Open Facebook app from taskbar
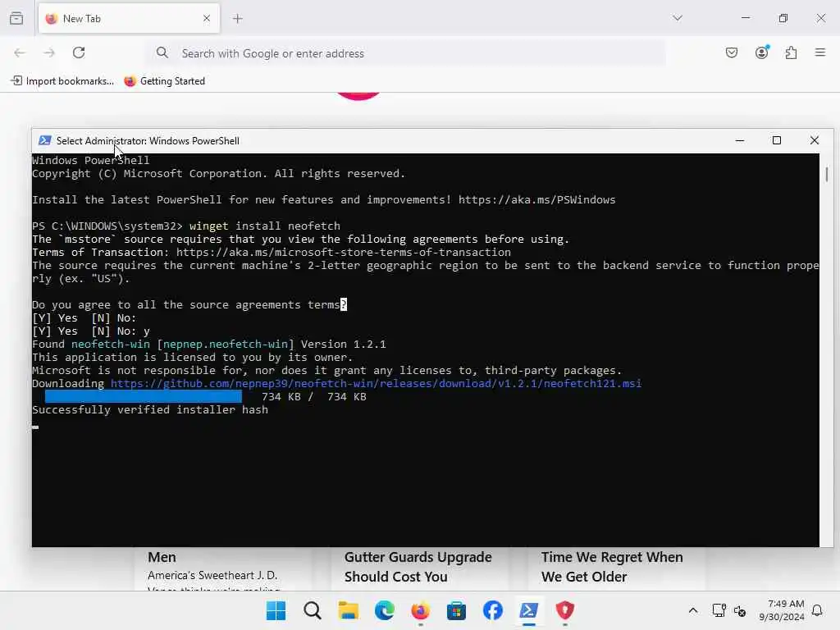This screenshot has height=630, width=840. click(x=493, y=610)
